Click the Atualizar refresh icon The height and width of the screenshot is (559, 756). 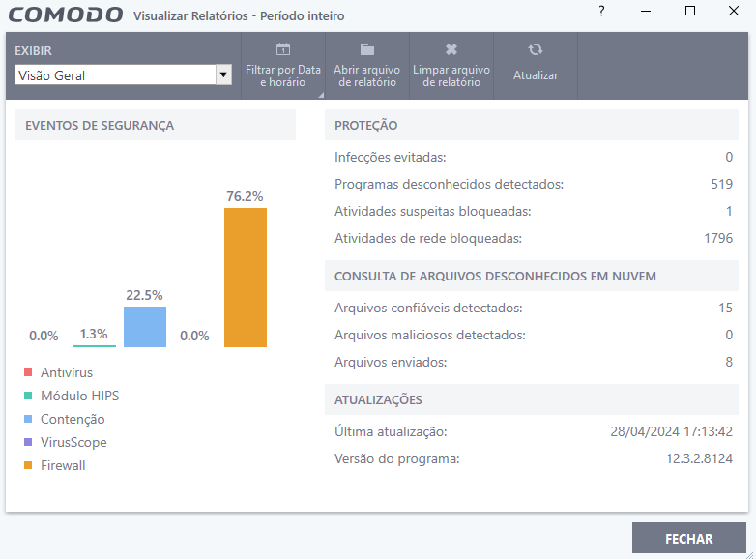536,49
